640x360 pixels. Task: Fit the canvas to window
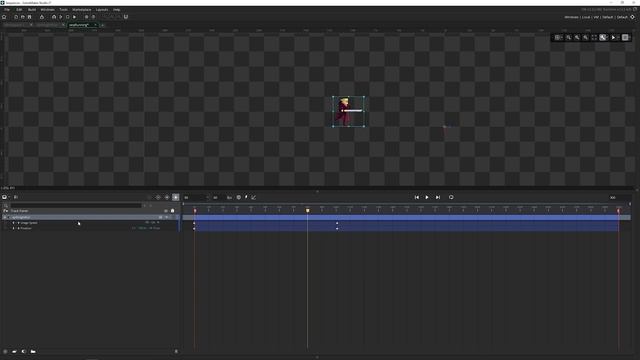594,38
